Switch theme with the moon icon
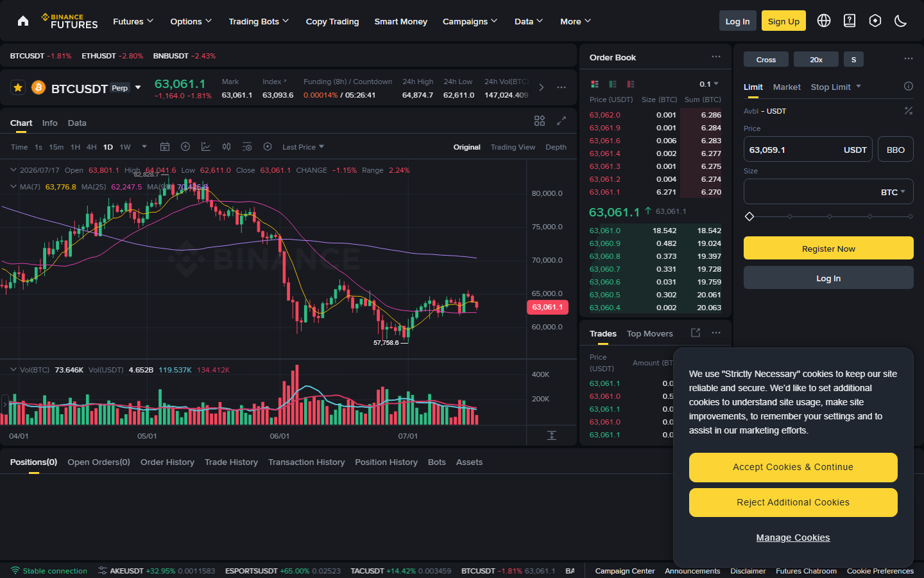The width and height of the screenshot is (924, 578). click(900, 21)
